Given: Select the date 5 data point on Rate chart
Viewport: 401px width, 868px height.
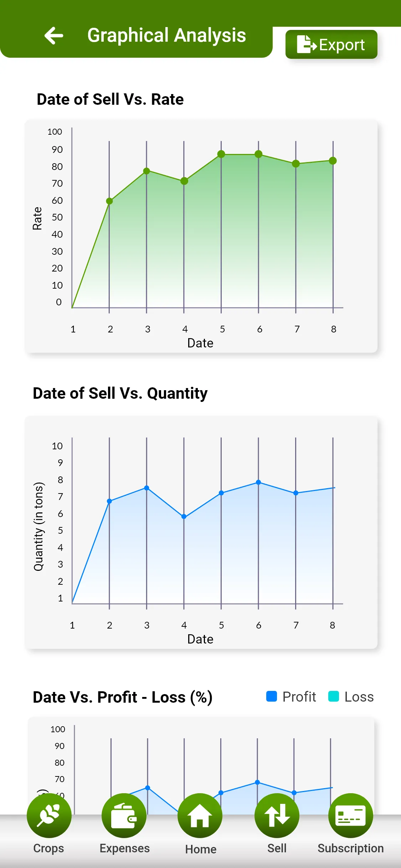Looking at the screenshot, I should coord(221,154).
